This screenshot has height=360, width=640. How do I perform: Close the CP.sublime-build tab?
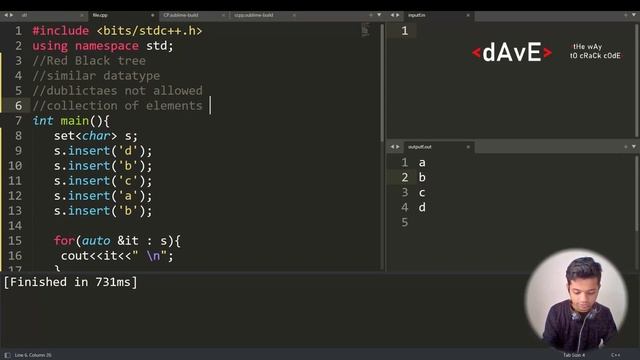[x=223, y=15]
